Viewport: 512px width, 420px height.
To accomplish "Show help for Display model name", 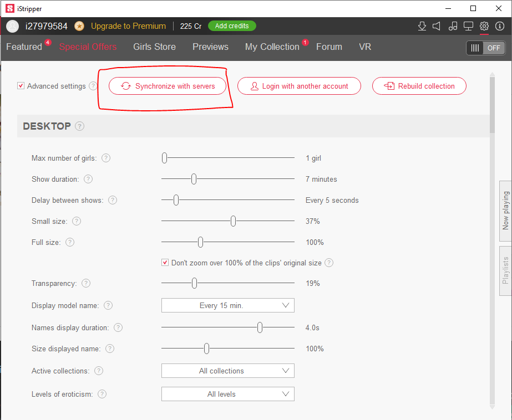I will click(108, 305).
